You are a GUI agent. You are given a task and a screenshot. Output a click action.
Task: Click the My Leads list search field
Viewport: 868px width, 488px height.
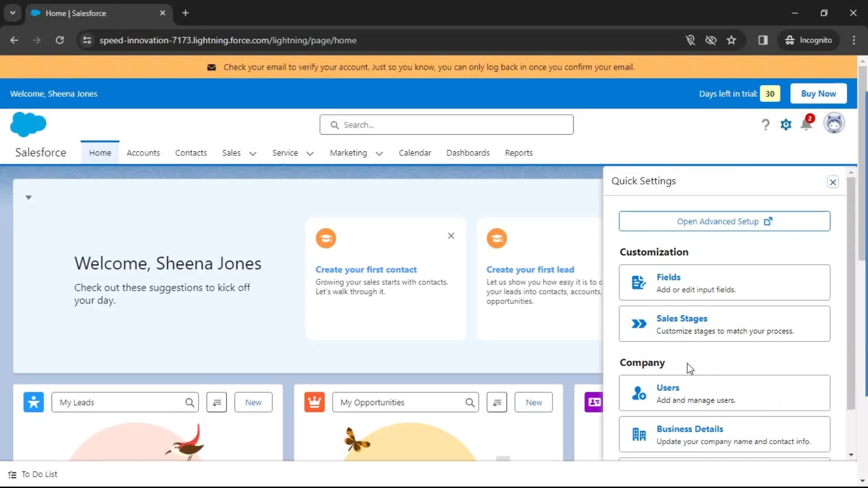point(125,402)
